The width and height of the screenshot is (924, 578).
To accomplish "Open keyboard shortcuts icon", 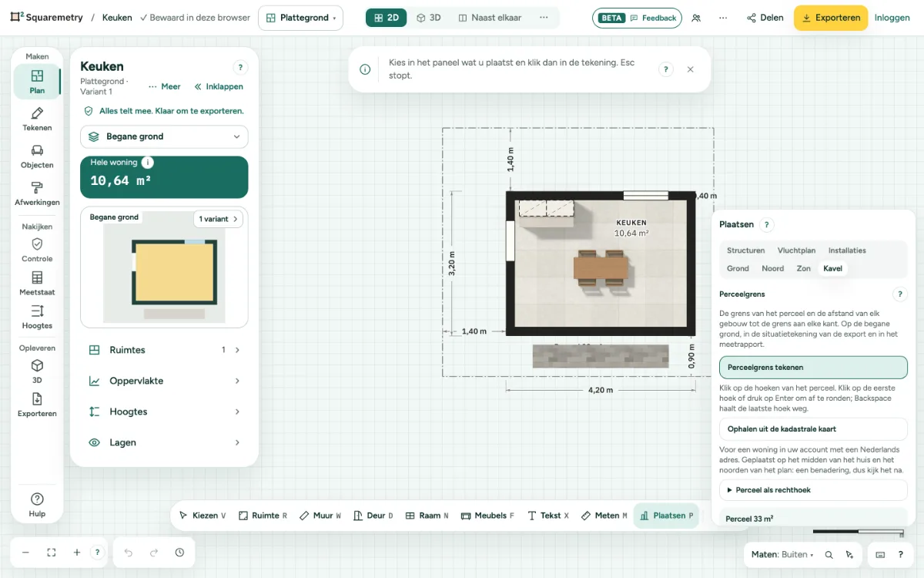I will 881,554.
